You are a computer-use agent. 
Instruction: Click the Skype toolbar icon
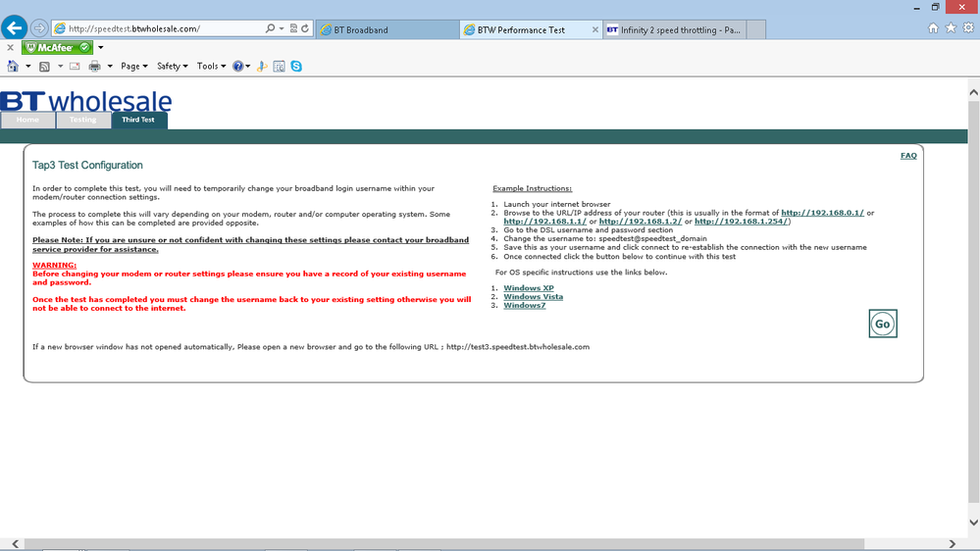(296, 67)
